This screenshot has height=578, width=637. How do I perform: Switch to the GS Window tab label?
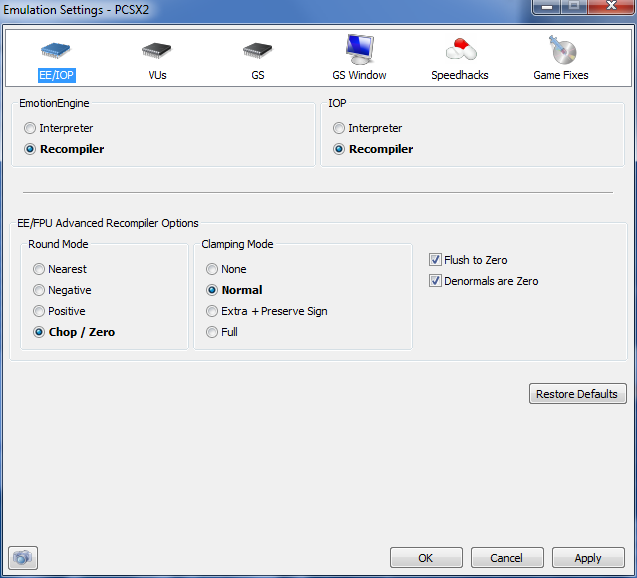(359, 75)
